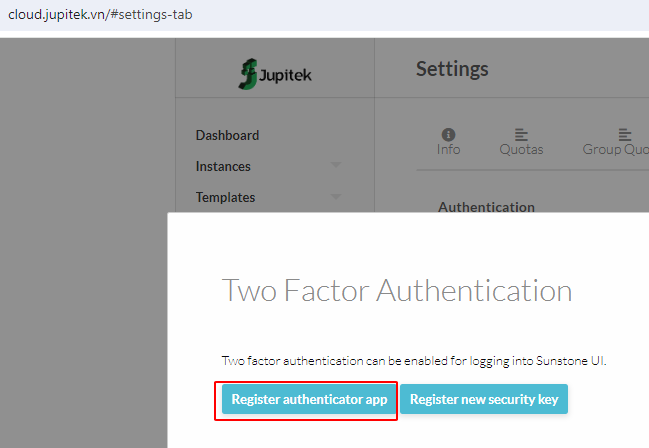Switch to the Quotas tab label

coord(521,149)
